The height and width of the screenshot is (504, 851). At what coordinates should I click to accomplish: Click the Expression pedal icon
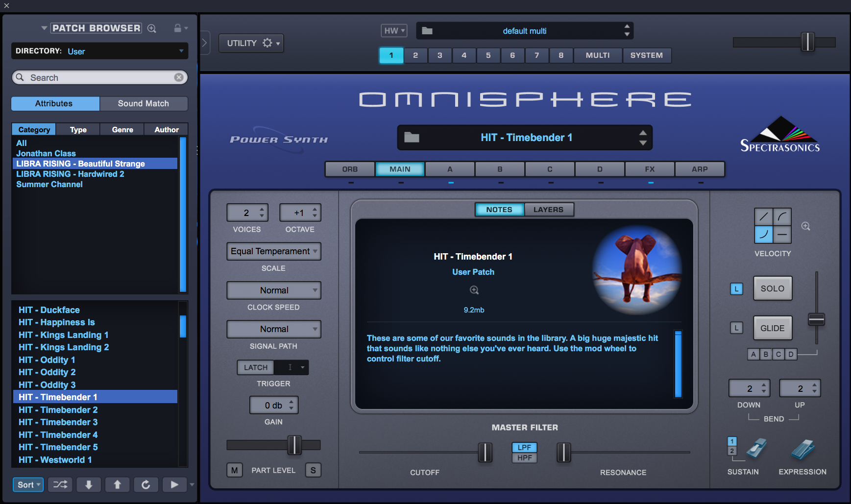pyautogui.click(x=802, y=449)
